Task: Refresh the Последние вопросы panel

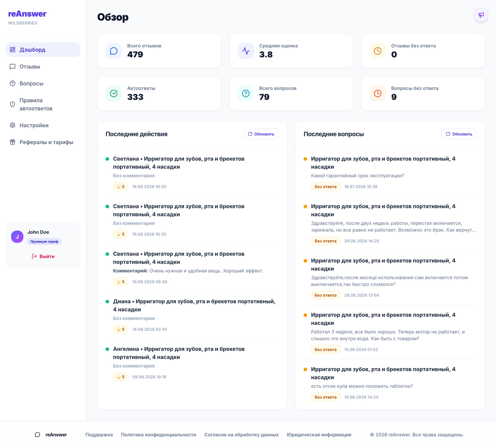Action: [459, 134]
